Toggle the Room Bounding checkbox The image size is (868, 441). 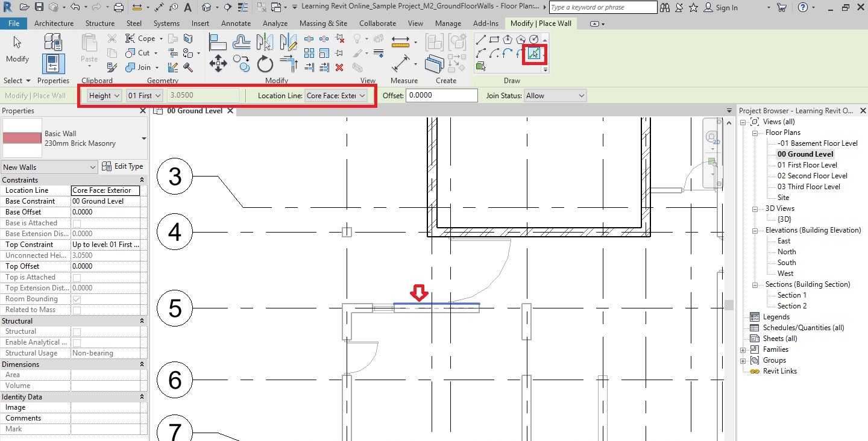click(x=77, y=299)
